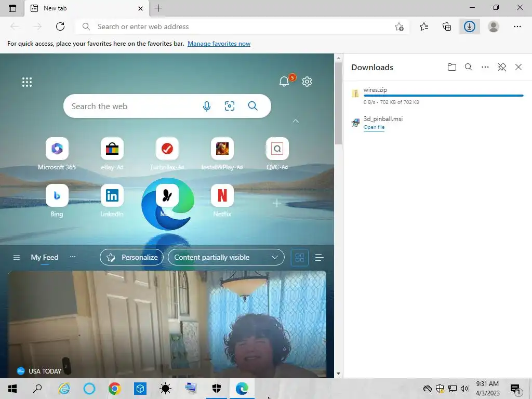Screen dimensions: 532x399
Task: Click the wires.zip progress bar
Action: click(444, 96)
